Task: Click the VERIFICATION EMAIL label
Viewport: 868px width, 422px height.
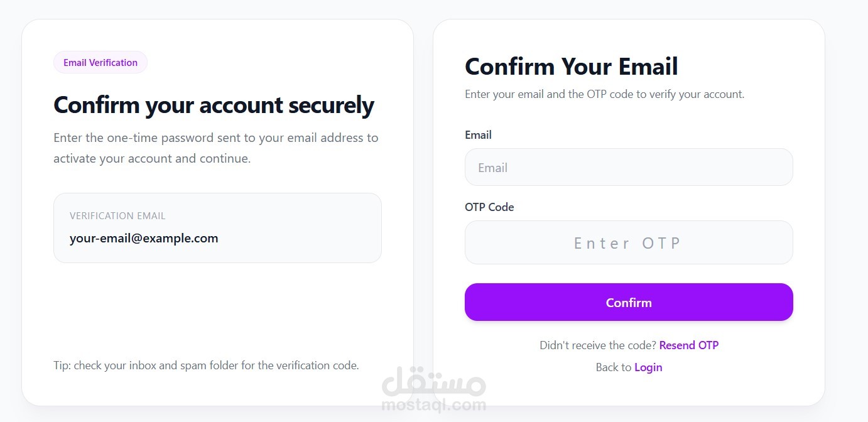Action: coord(117,216)
